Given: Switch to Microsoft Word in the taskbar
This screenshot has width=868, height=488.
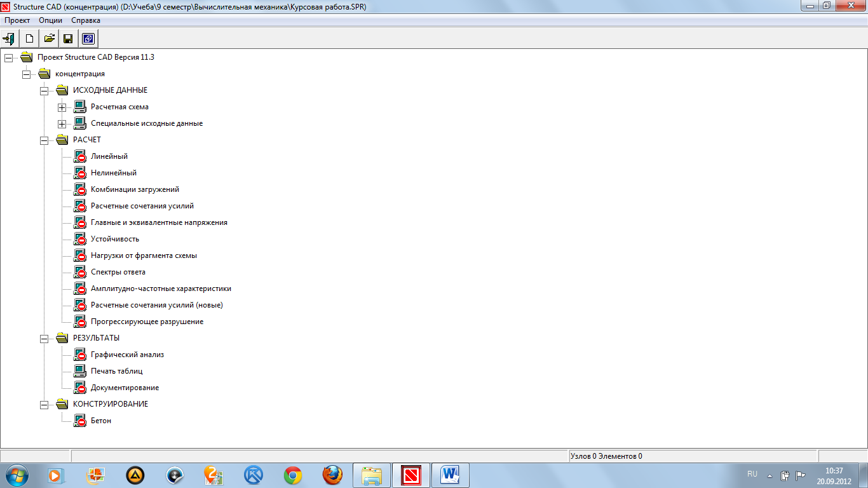Looking at the screenshot, I should (451, 475).
